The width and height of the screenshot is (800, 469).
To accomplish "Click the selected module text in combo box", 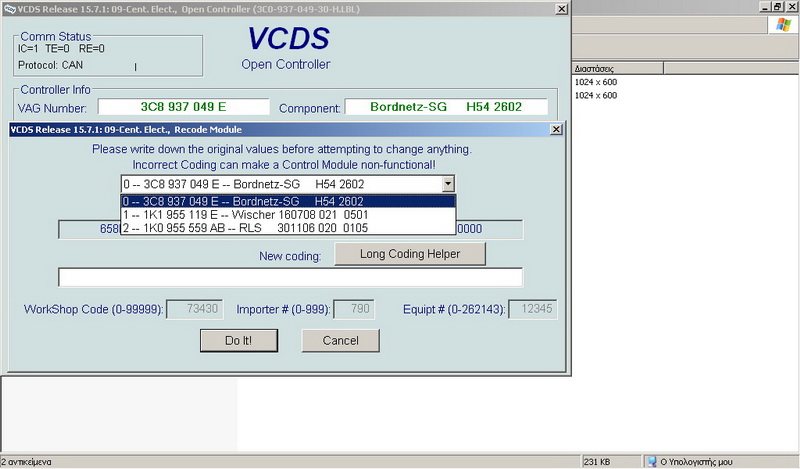I will pyautogui.click(x=244, y=184).
